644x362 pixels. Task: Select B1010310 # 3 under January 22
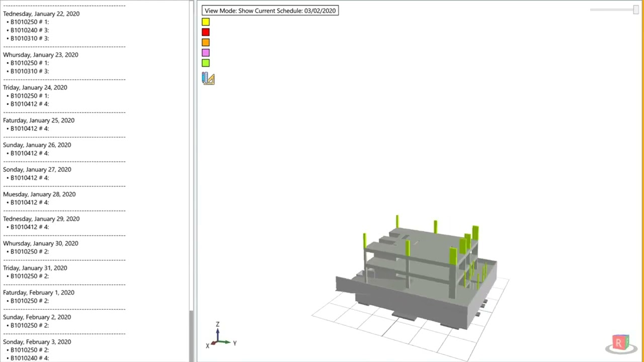coord(30,38)
